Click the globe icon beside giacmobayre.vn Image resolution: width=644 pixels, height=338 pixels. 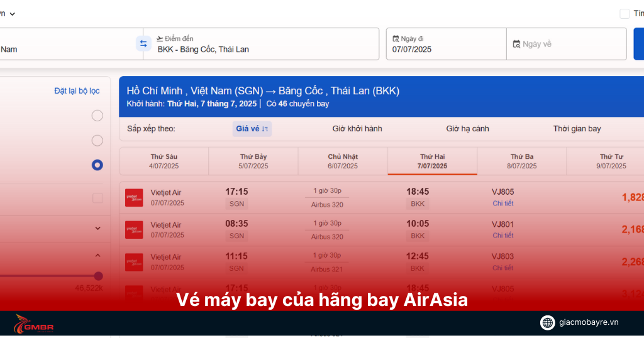coord(548,323)
